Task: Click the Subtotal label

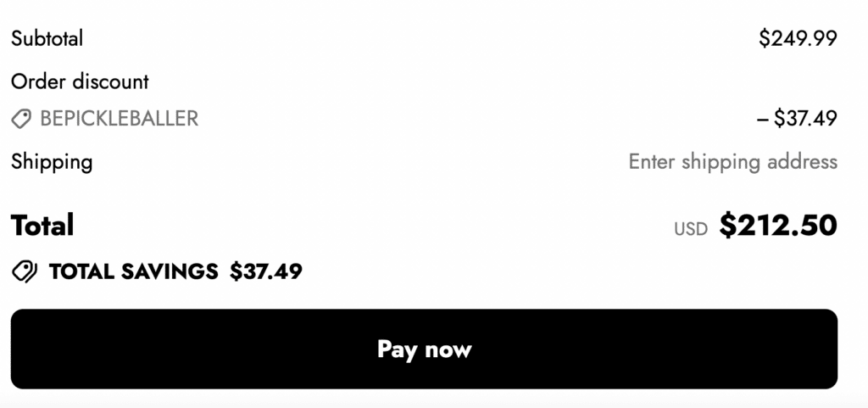Action: [47, 38]
